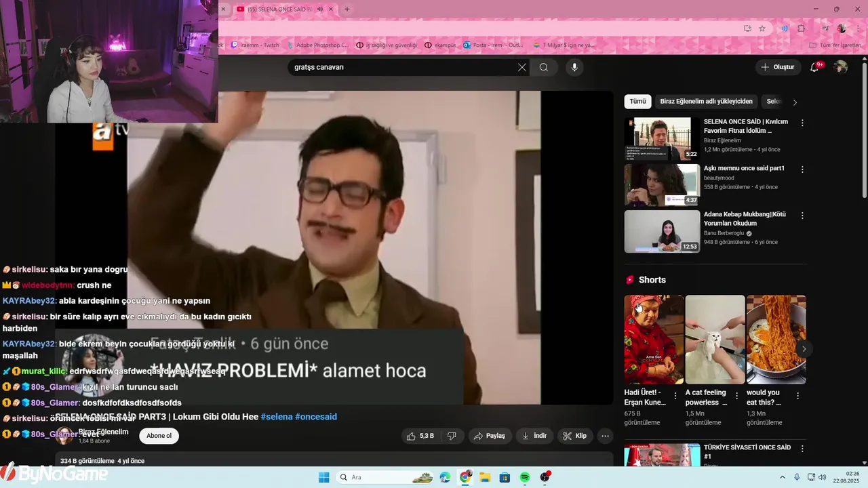The height and width of the screenshot is (488, 868).
Task: Open OBS Studio from the taskbar
Action: (545, 477)
